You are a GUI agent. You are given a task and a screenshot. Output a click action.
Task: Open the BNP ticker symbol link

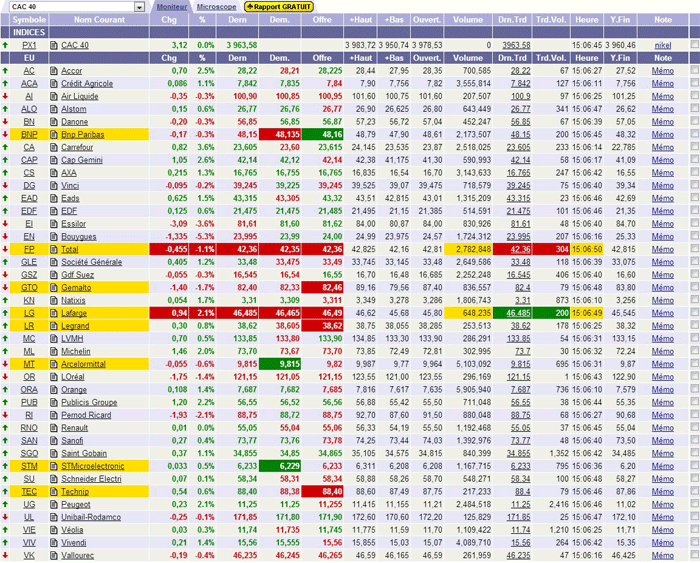pos(29,134)
